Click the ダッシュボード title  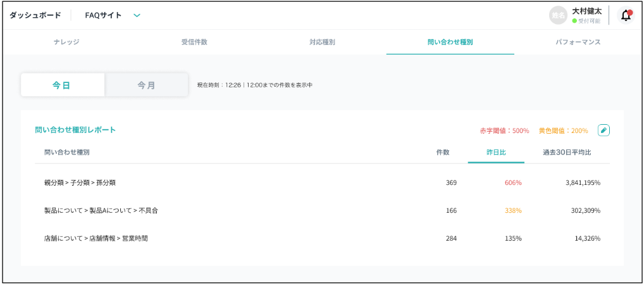(x=35, y=16)
